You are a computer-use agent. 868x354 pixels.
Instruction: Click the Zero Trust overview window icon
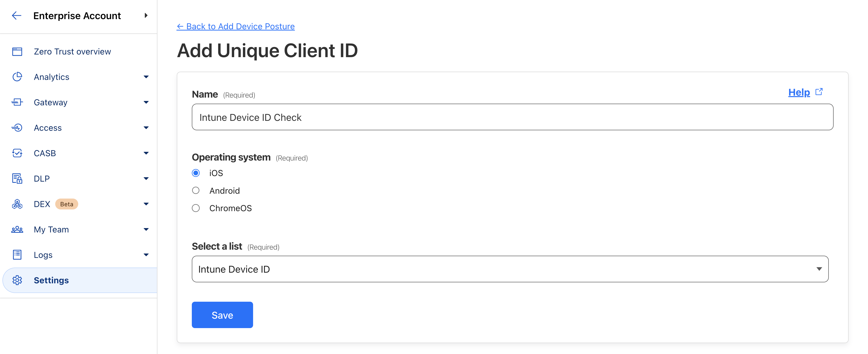[x=17, y=52]
